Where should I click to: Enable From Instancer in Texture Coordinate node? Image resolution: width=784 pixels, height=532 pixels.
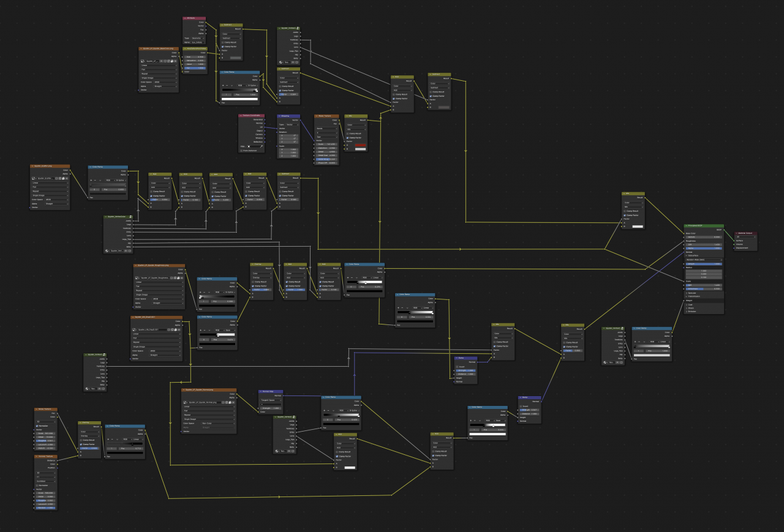pos(241,151)
